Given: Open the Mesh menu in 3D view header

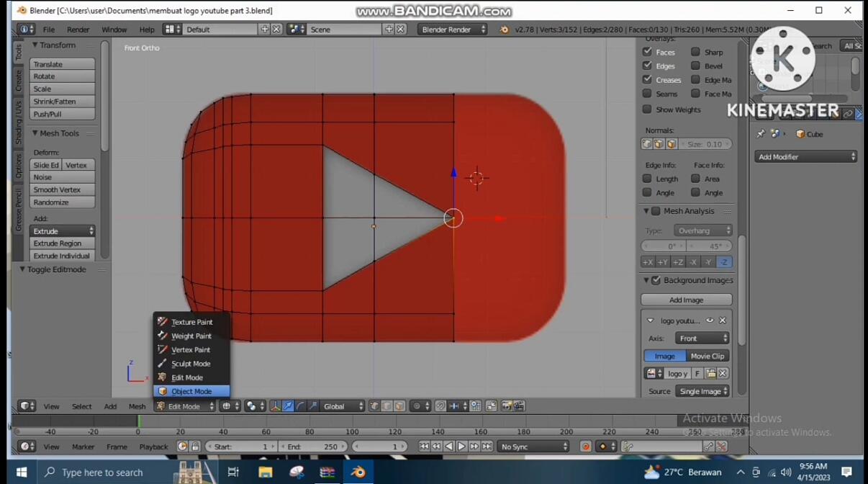Looking at the screenshot, I should click(x=137, y=406).
